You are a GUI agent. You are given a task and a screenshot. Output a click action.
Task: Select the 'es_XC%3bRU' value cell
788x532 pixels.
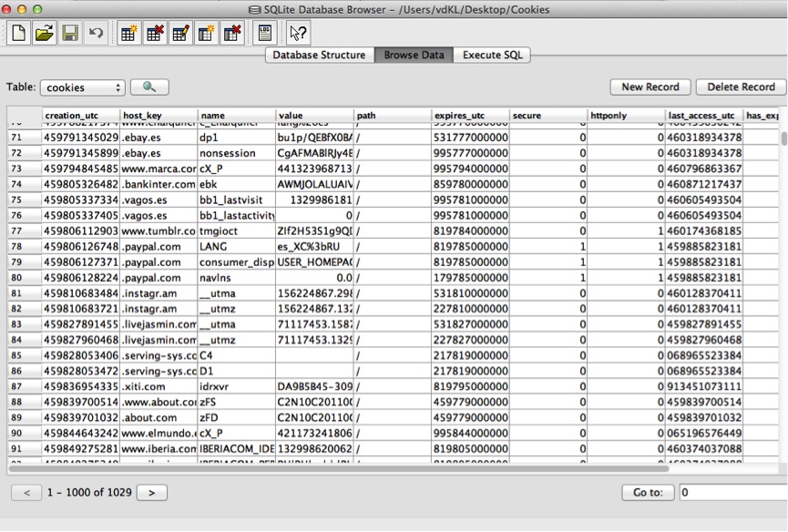pos(314,246)
